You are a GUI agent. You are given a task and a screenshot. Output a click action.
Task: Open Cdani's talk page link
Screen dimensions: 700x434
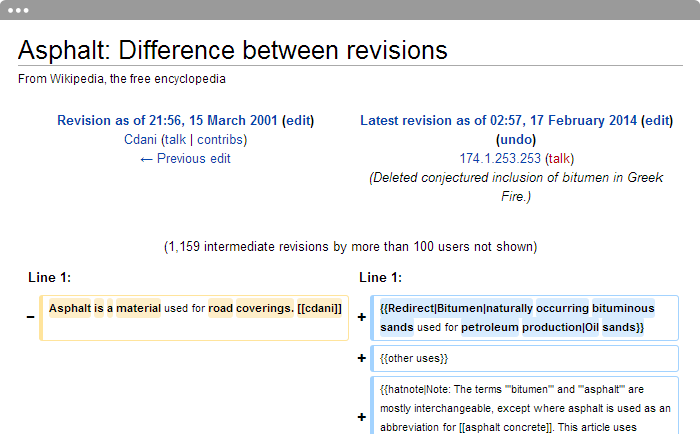176,140
